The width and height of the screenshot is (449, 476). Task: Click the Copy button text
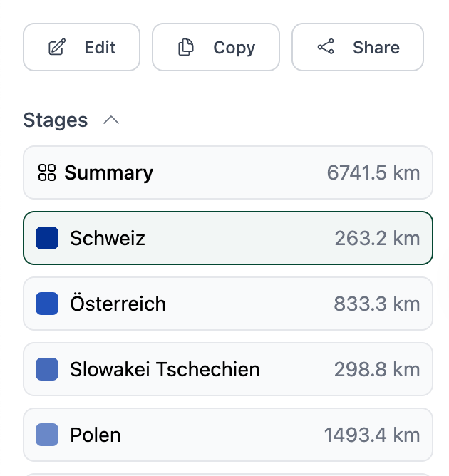[234, 48]
